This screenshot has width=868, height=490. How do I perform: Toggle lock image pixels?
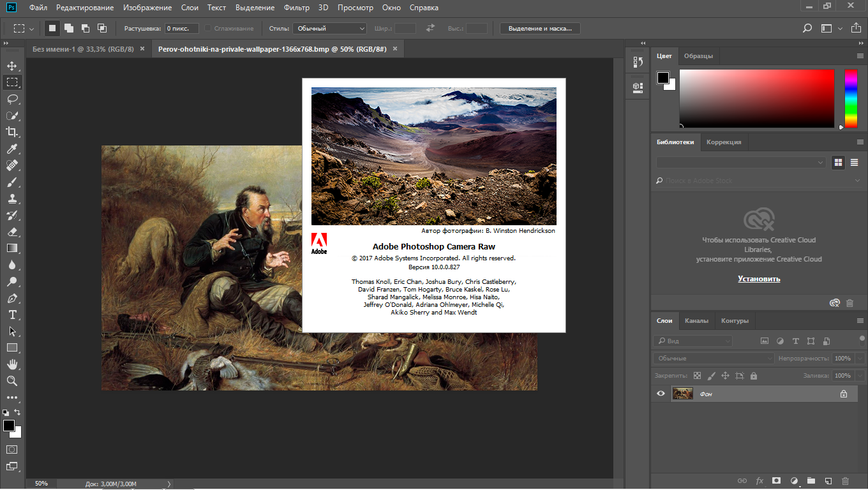click(711, 376)
